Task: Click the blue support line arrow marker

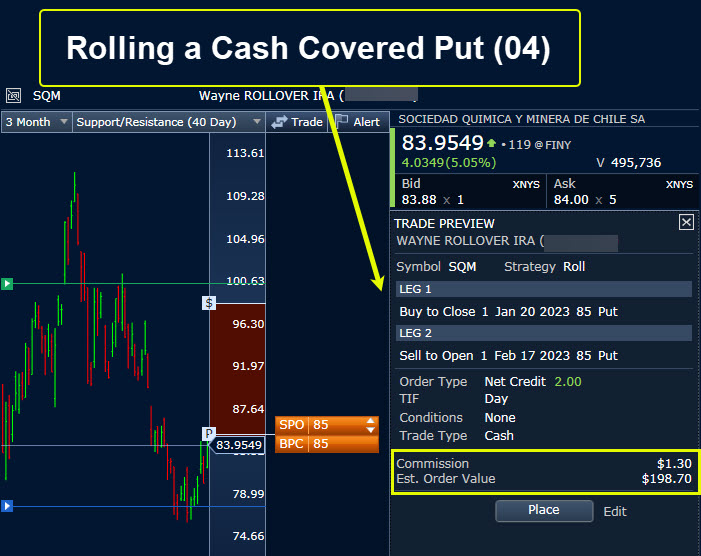Action: pos(7,506)
